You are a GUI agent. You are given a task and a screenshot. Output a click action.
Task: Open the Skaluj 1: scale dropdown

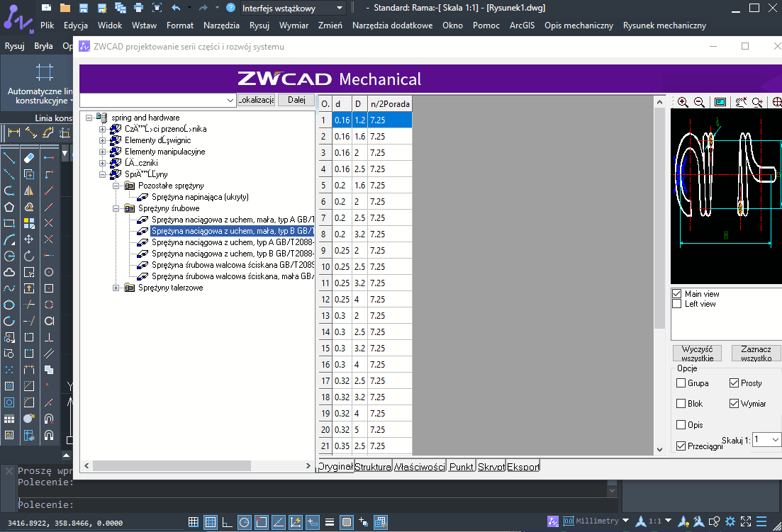[x=775, y=440]
